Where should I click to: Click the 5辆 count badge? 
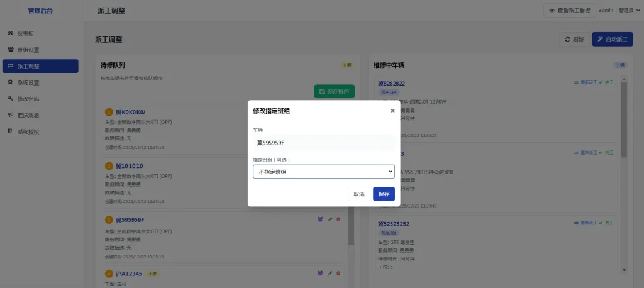(x=347, y=65)
